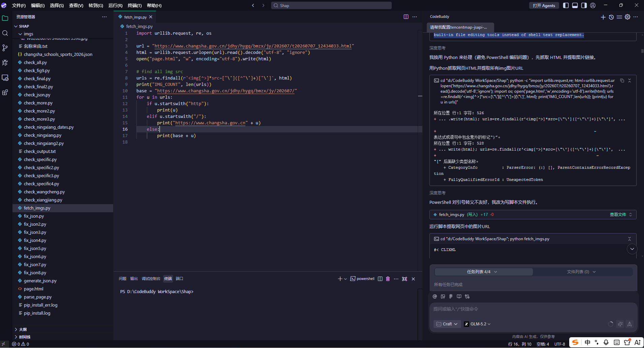Open the GLM-5.2 model dropdown
644x348 pixels.
click(x=477, y=324)
